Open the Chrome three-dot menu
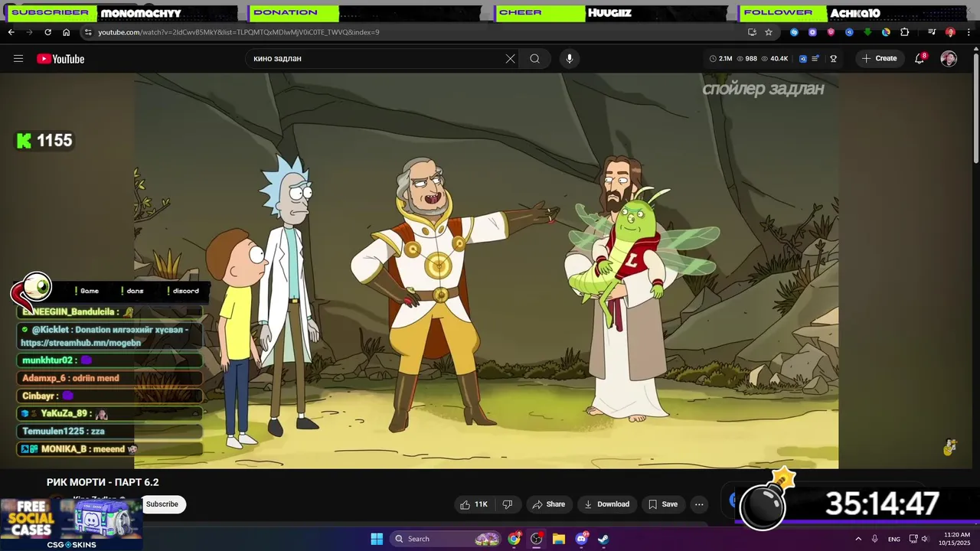 [x=969, y=32]
